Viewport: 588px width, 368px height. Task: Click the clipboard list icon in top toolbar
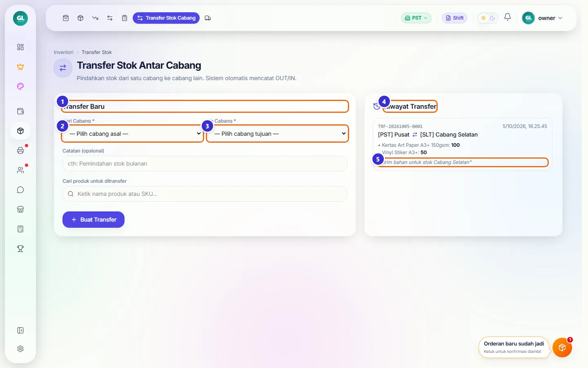point(125,18)
